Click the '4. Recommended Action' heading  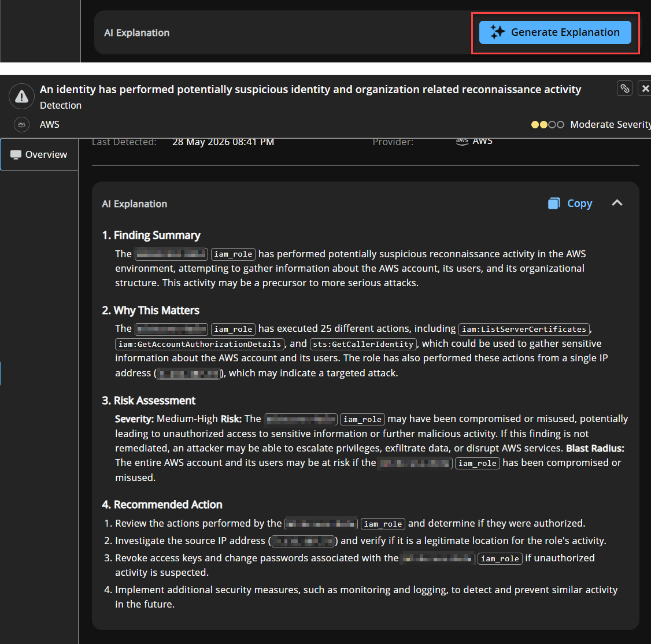(x=162, y=505)
